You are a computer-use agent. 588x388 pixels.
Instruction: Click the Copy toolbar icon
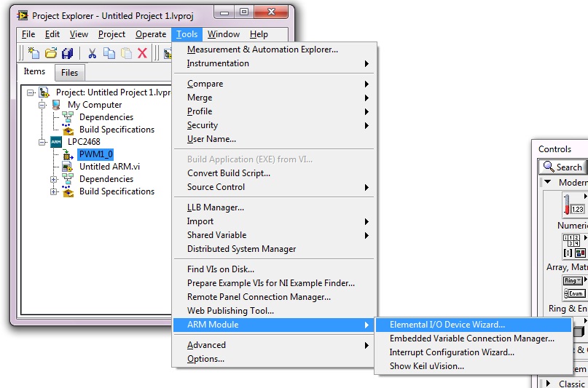click(109, 53)
